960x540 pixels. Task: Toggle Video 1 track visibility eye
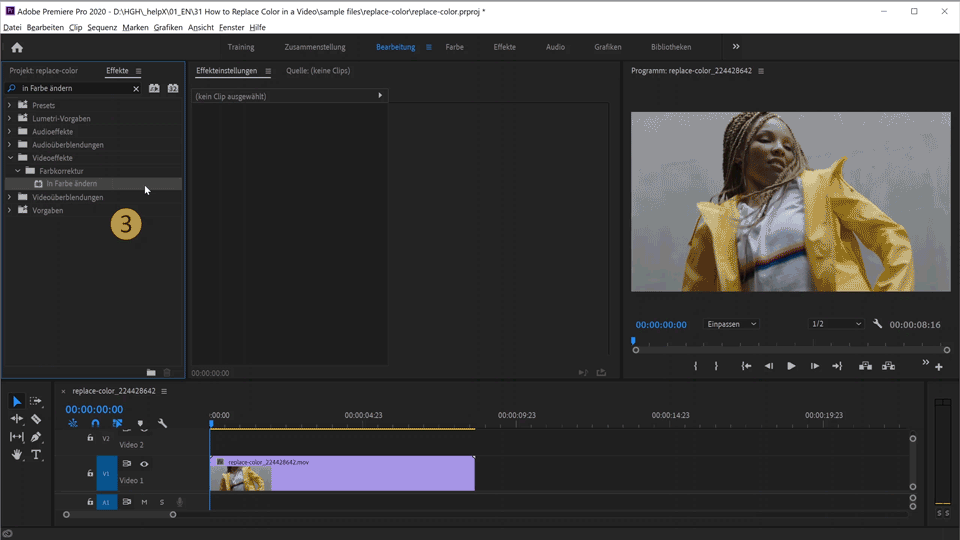tap(144, 464)
